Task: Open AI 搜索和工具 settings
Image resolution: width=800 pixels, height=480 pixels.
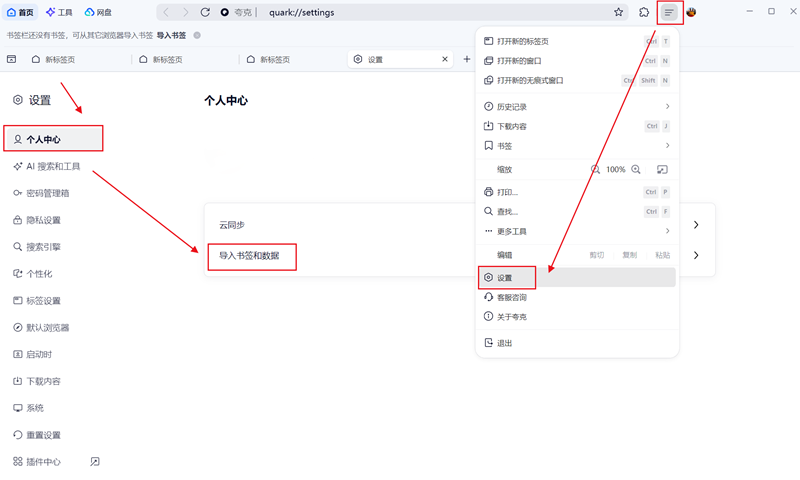Action: (x=53, y=166)
